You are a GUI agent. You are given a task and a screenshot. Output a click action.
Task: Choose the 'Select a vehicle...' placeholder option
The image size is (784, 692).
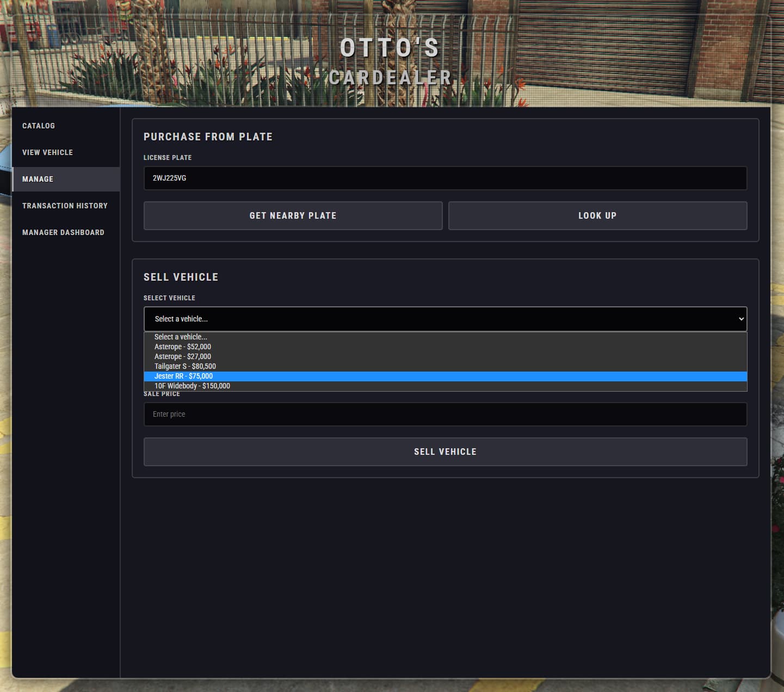[181, 337]
